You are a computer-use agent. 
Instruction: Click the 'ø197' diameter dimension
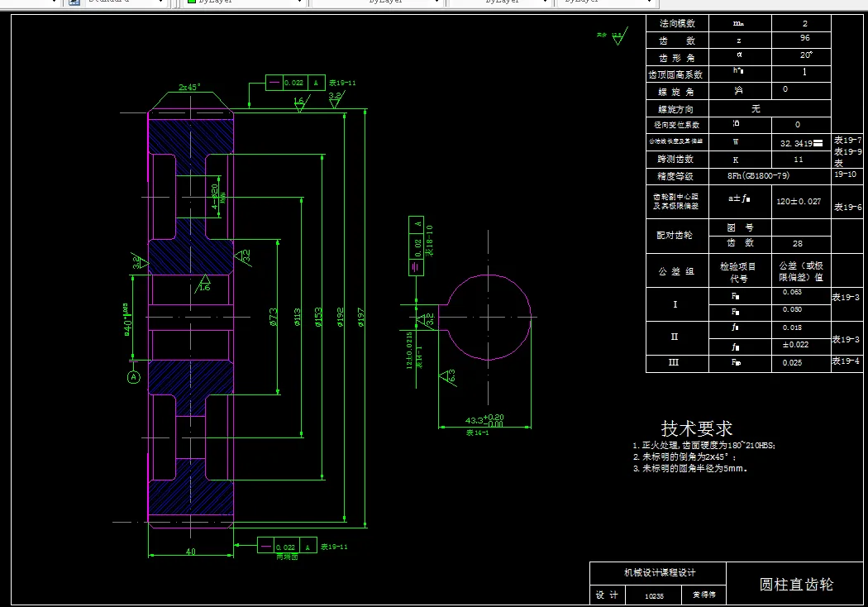[x=360, y=317]
